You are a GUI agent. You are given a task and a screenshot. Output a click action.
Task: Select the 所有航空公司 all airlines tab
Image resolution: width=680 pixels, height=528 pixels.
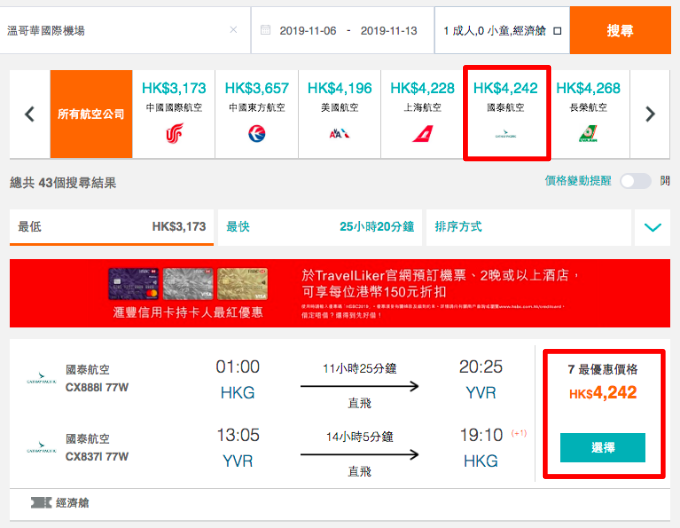click(x=91, y=114)
